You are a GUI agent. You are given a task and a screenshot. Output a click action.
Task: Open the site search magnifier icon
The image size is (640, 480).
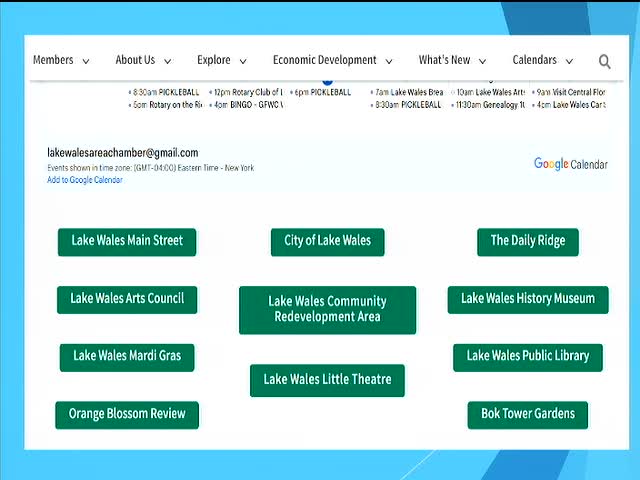[x=604, y=61]
